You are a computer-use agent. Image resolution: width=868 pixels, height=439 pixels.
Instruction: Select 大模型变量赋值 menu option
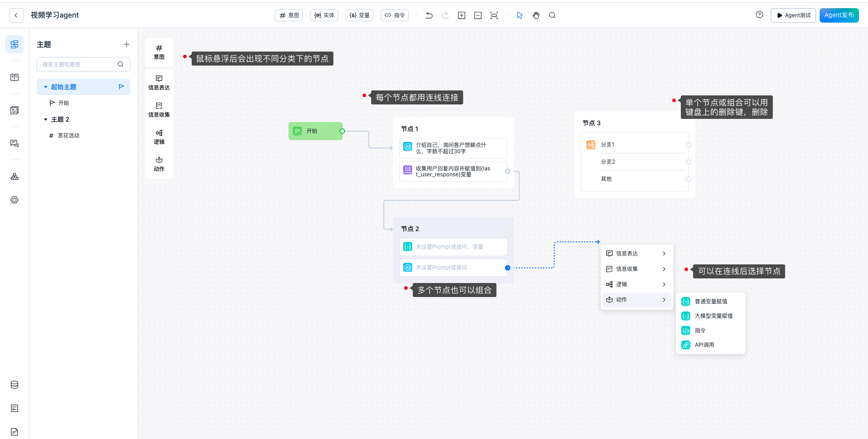(713, 316)
